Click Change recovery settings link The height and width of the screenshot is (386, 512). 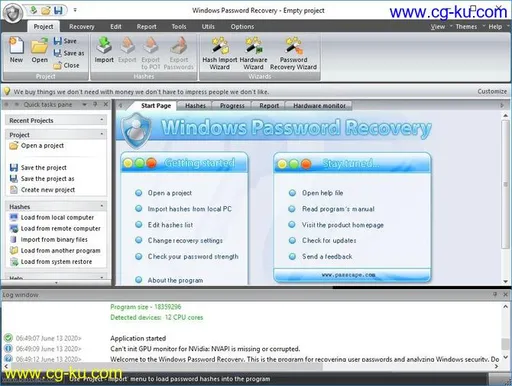coord(185,241)
